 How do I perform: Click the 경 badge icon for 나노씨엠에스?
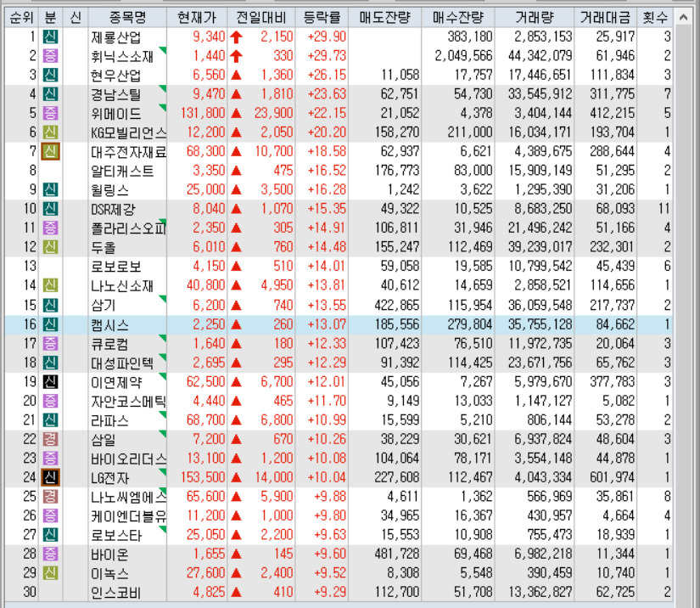(50, 496)
